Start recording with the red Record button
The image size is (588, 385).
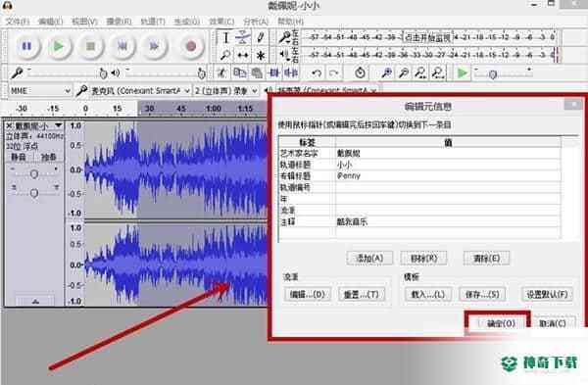coord(191,46)
